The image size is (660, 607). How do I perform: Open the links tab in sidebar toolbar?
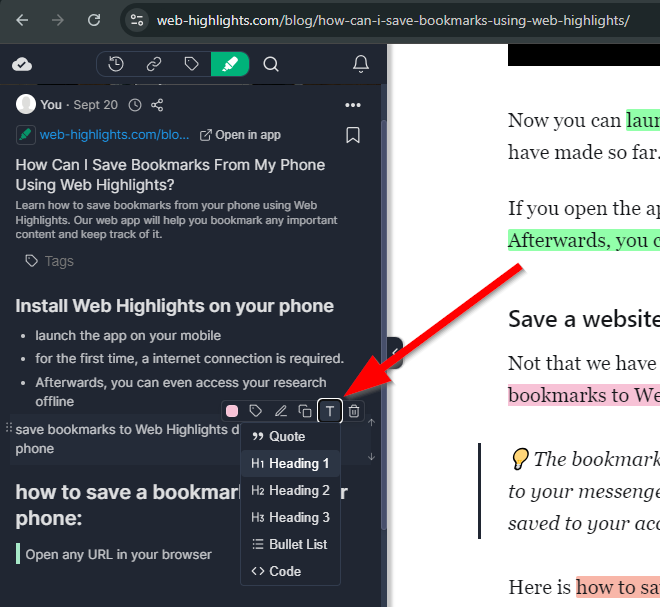(154, 64)
